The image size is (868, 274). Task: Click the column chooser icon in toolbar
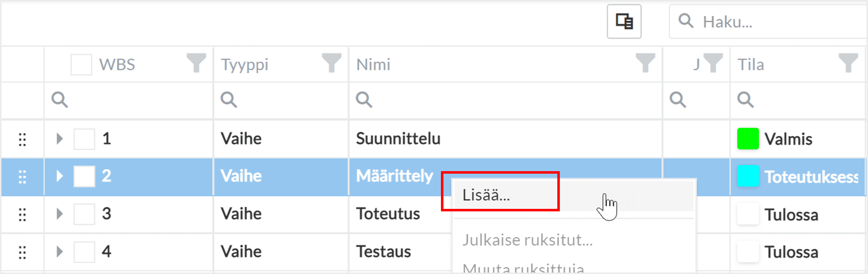click(x=624, y=21)
